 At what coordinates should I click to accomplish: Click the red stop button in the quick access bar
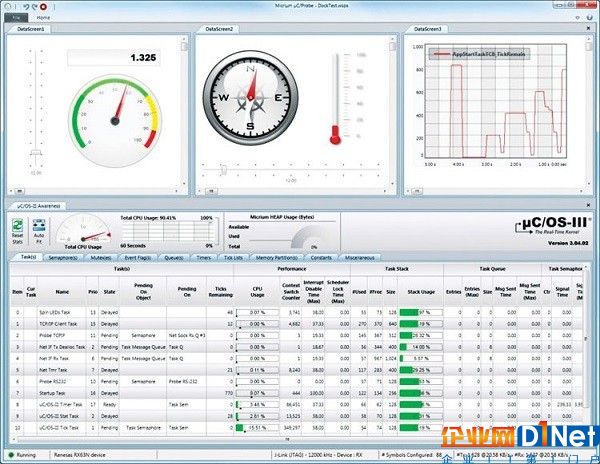43,7
